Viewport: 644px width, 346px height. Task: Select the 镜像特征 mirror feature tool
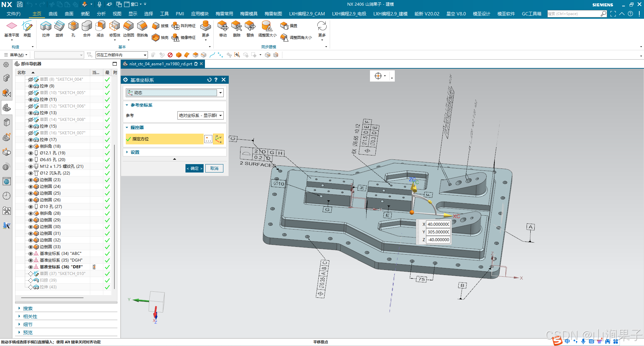183,38
